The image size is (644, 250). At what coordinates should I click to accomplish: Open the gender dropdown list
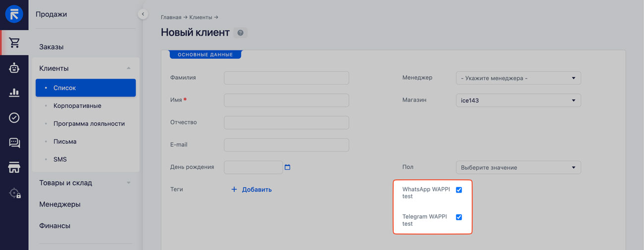click(x=518, y=167)
